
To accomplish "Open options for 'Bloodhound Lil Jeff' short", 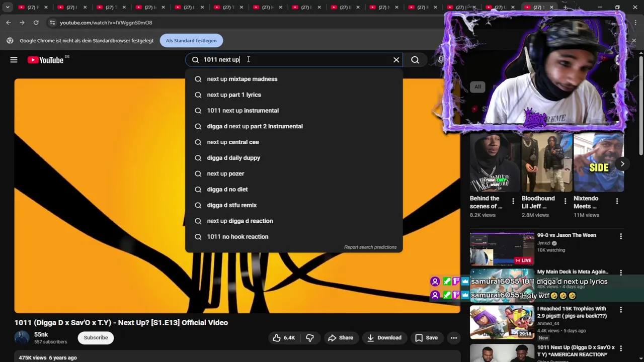I will coord(565,202).
